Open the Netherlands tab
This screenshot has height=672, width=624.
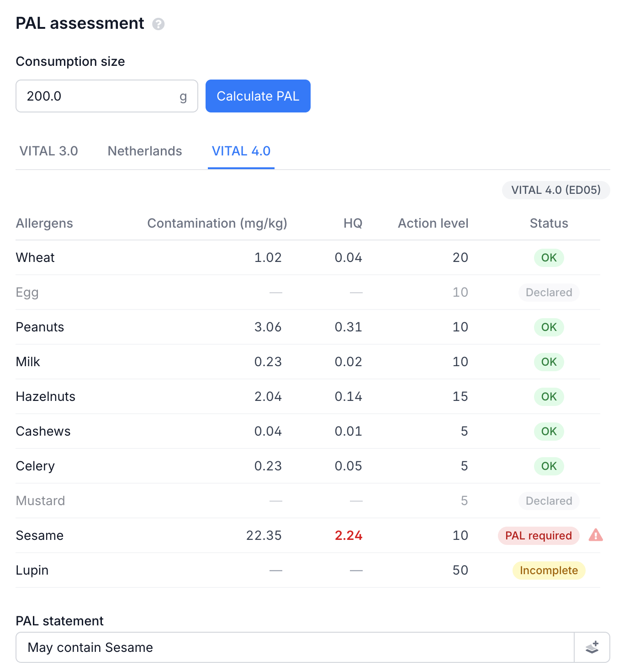coord(145,151)
